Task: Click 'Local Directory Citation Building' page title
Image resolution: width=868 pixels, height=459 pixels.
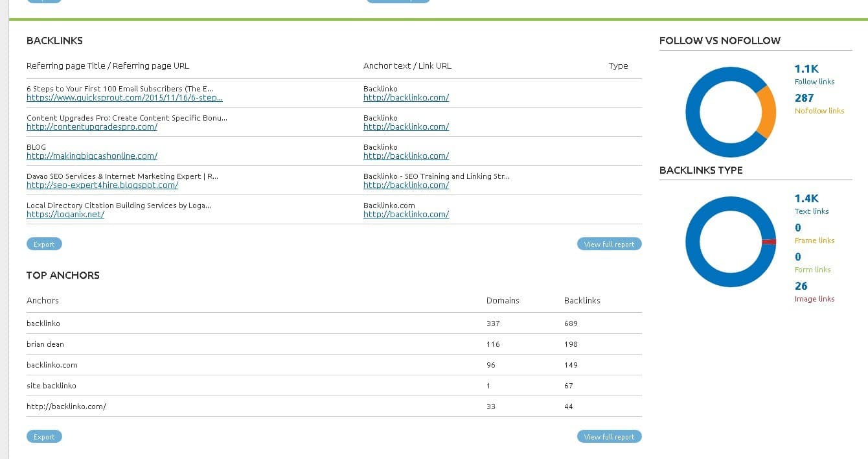Action: tap(119, 206)
